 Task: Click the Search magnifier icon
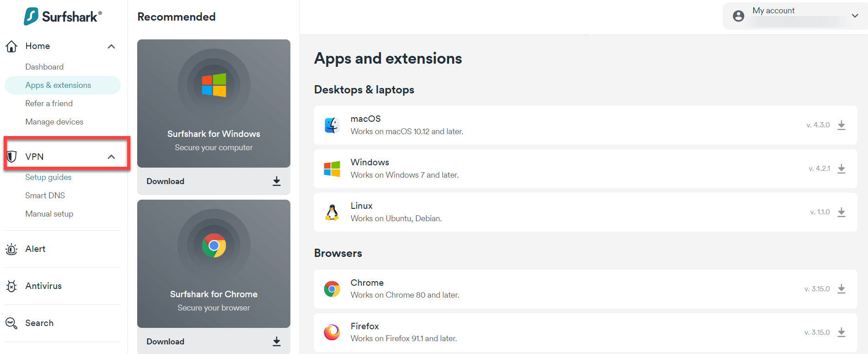tap(11, 323)
